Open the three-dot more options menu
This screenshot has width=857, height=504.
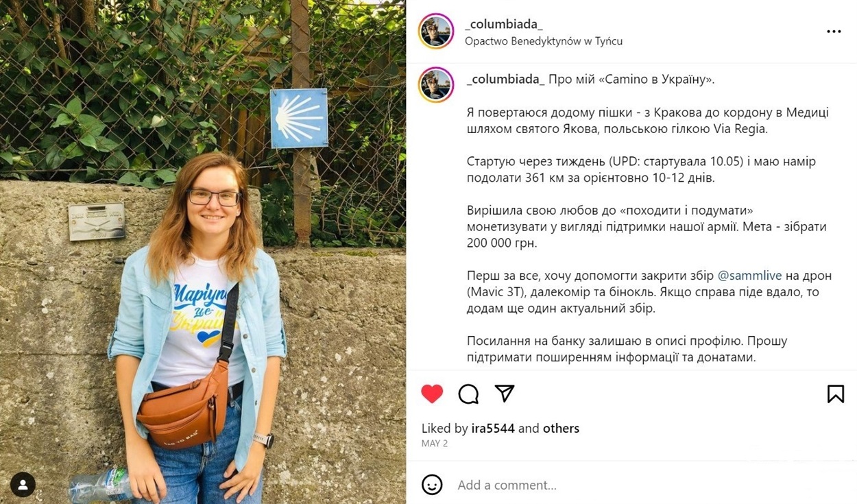tap(833, 32)
